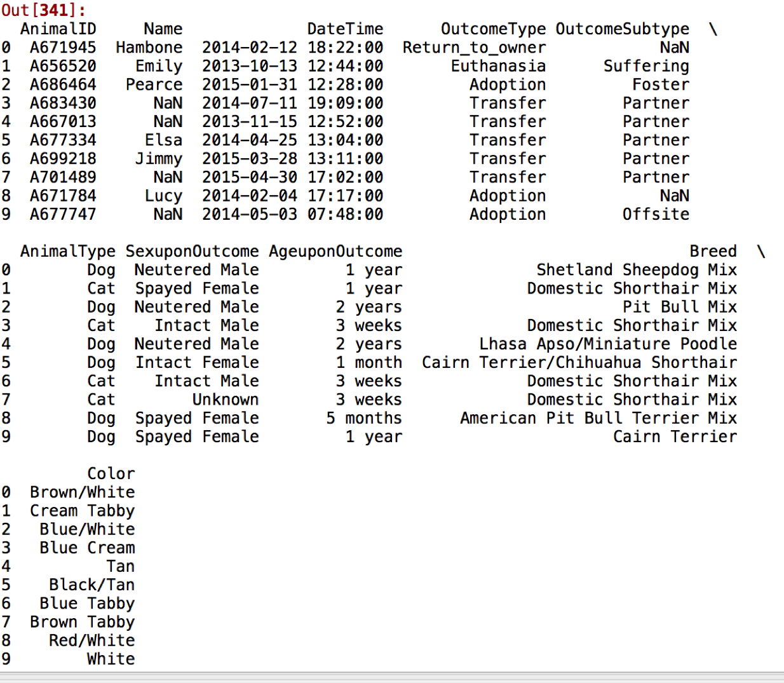The image size is (784, 683).
Task: Click the Breed column header
Action: [x=713, y=252]
